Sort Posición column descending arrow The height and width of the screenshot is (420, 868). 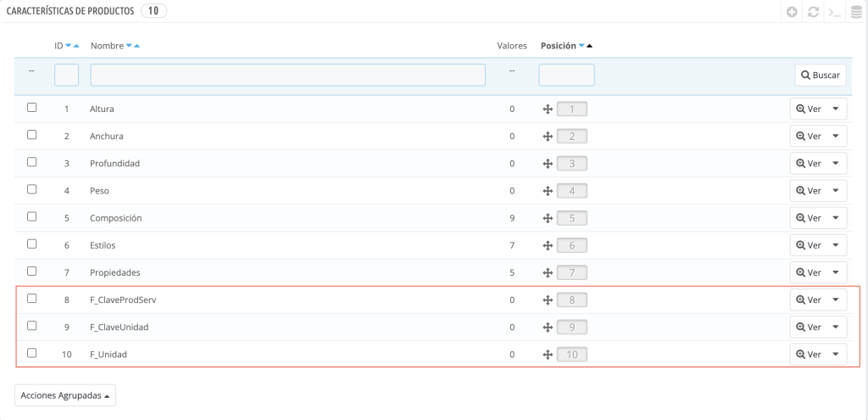581,46
